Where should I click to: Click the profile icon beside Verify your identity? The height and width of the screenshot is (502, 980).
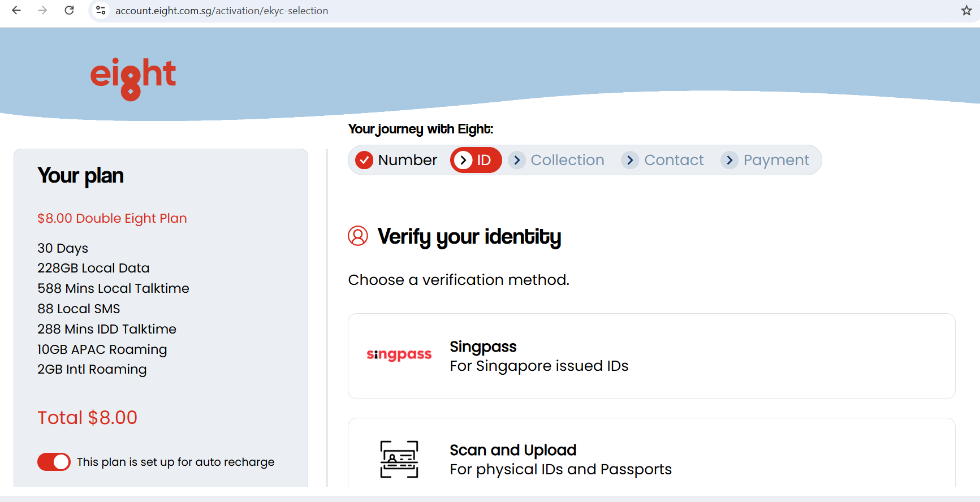(x=358, y=236)
